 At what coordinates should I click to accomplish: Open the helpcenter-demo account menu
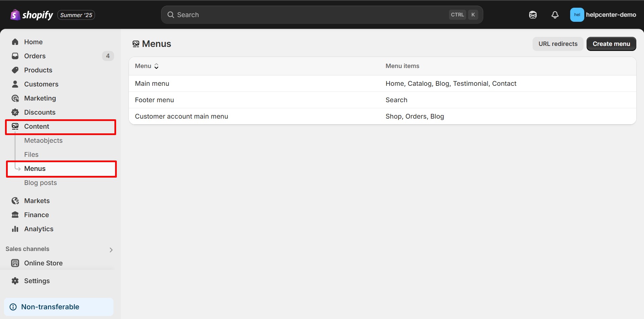pyautogui.click(x=603, y=15)
